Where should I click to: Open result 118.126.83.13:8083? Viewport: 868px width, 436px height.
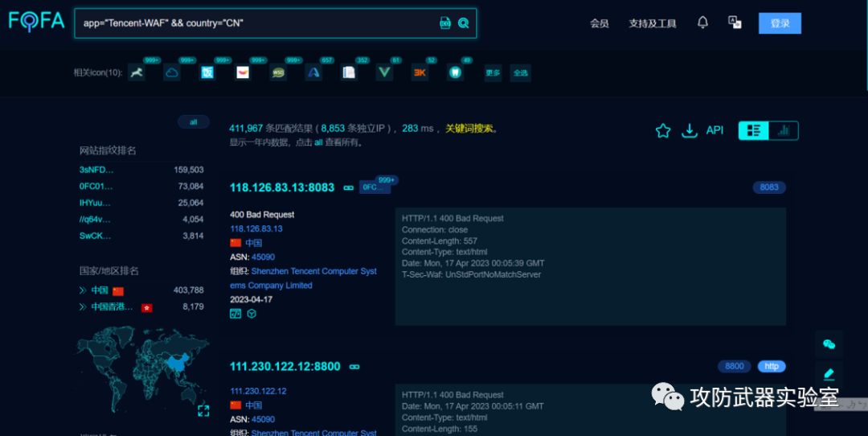click(282, 187)
